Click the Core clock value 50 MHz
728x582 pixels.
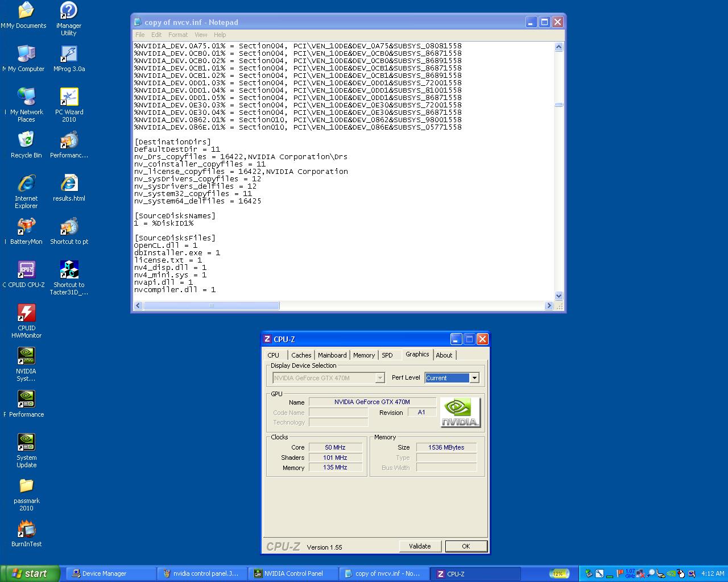[x=336, y=447]
